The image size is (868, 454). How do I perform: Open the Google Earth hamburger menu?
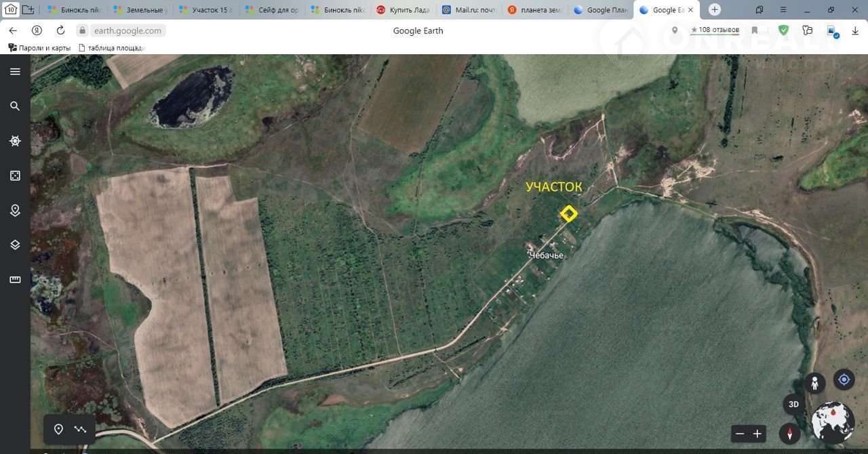point(15,72)
